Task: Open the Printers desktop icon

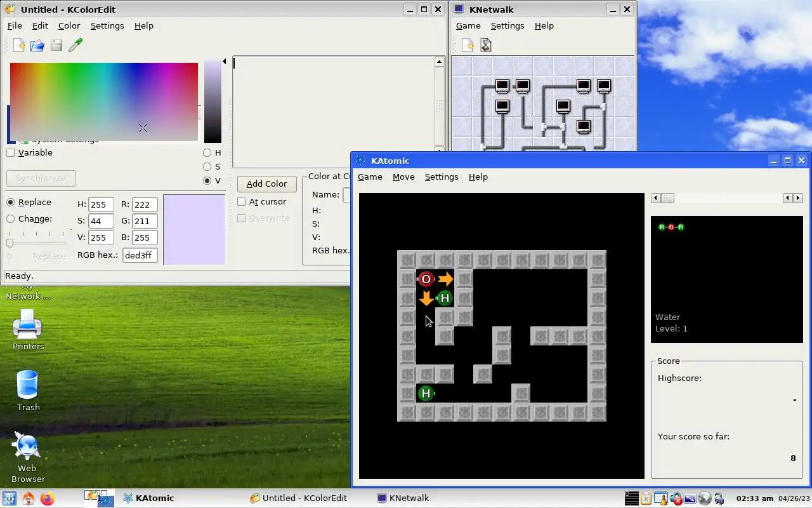Action: [28, 330]
